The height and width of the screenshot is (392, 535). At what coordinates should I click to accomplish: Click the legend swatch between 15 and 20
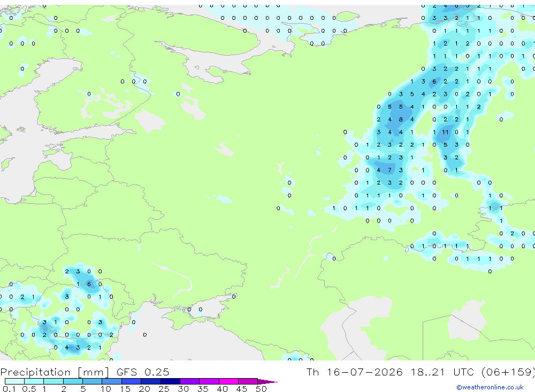pyautogui.click(x=132, y=381)
